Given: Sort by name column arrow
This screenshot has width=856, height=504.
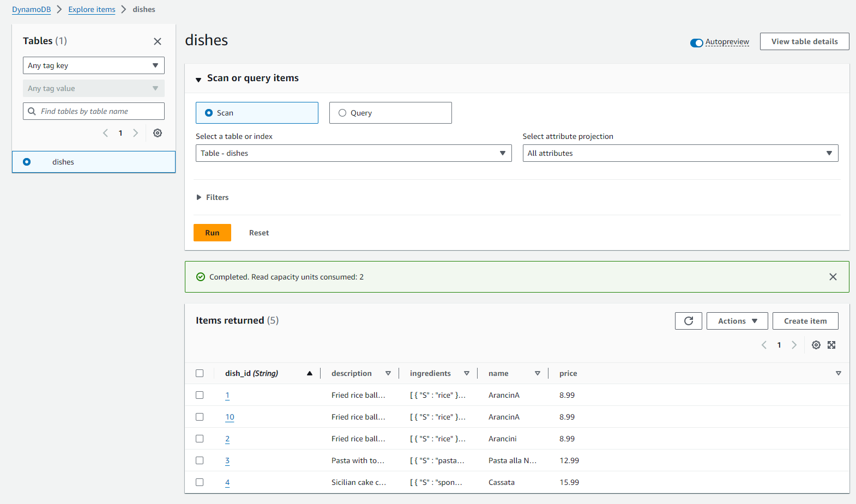Looking at the screenshot, I should click(x=538, y=373).
